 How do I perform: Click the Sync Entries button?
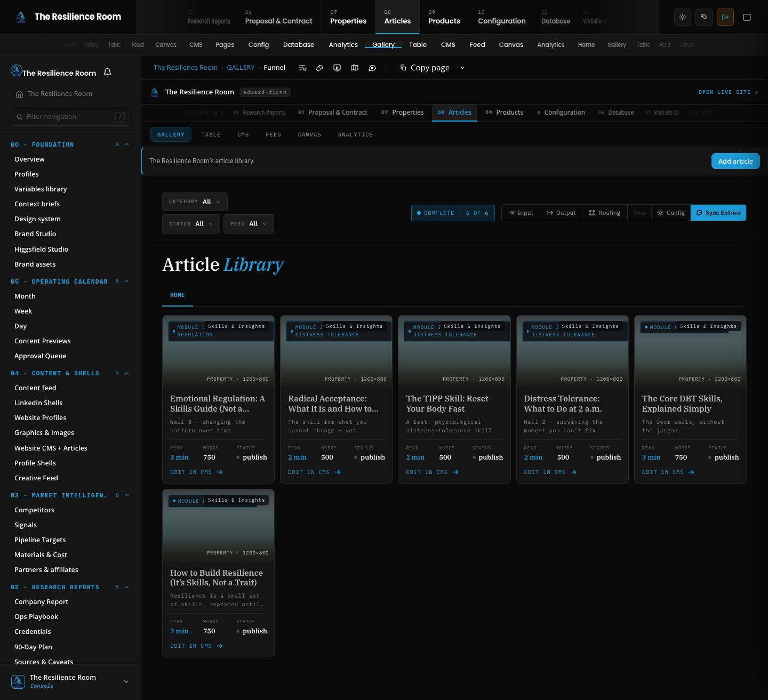(x=718, y=213)
